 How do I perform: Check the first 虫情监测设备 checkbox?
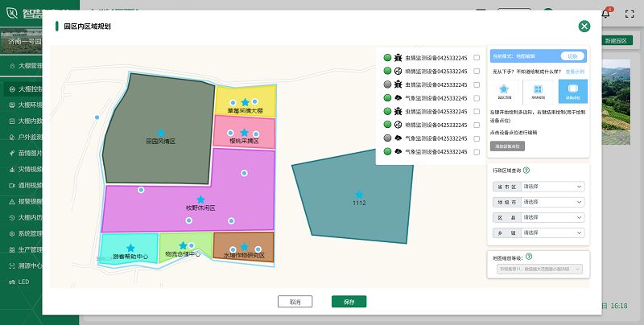[x=477, y=58]
